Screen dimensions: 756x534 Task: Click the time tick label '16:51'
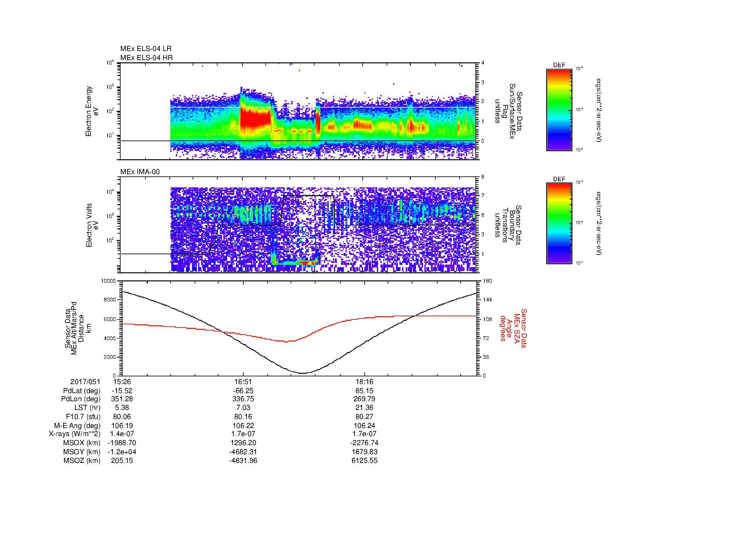[243, 382]
